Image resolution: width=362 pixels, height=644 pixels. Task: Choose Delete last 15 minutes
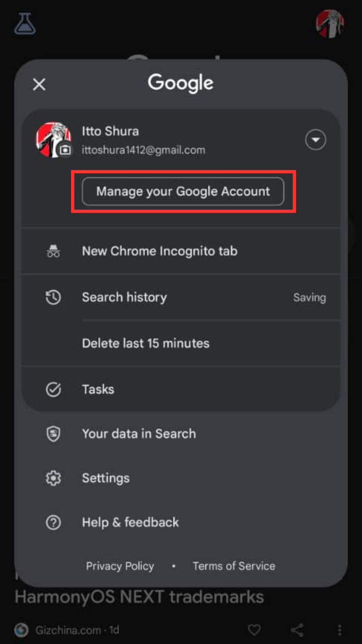[x=145, y=343]
